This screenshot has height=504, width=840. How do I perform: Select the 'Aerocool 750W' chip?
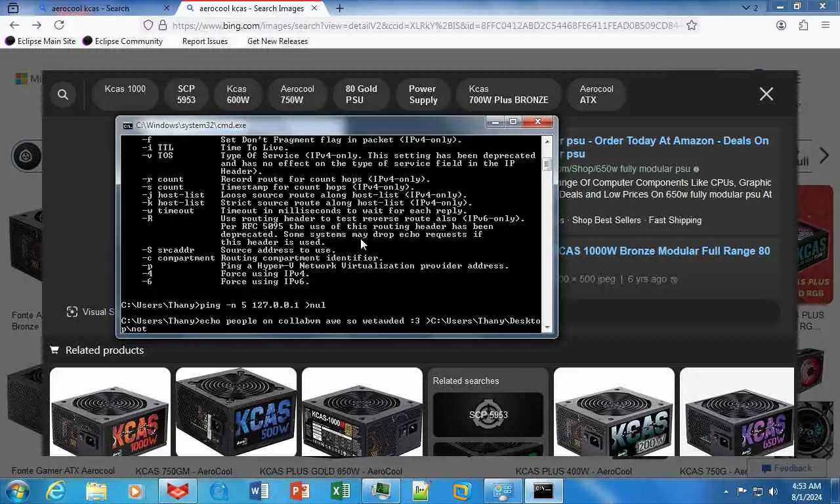coord(297,94)
